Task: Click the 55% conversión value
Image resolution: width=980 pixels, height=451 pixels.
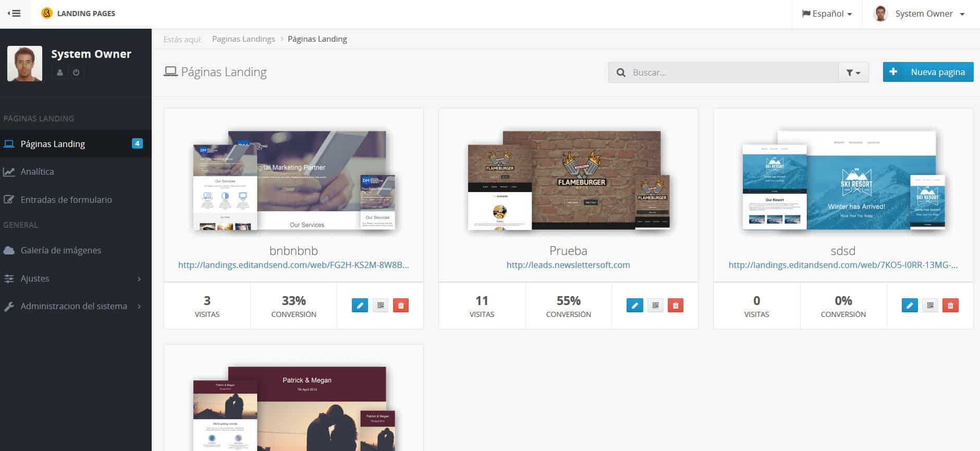Action: (568, 301)
